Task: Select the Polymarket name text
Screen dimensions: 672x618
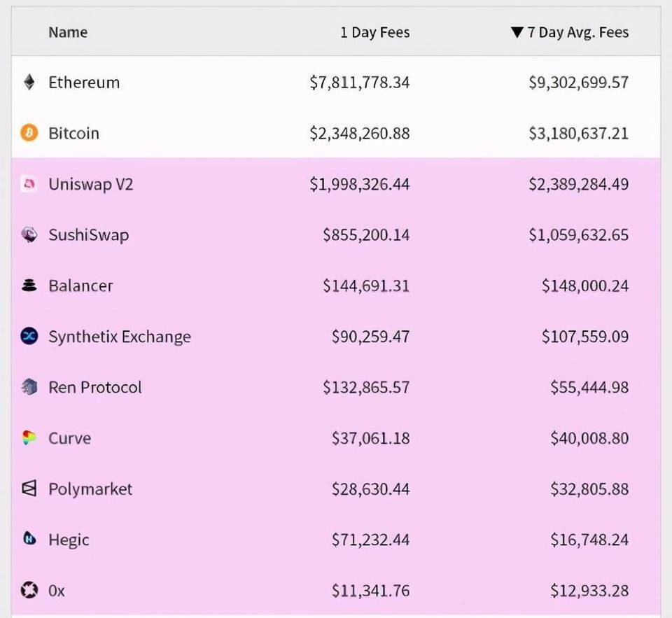Action: click(90, 489)
